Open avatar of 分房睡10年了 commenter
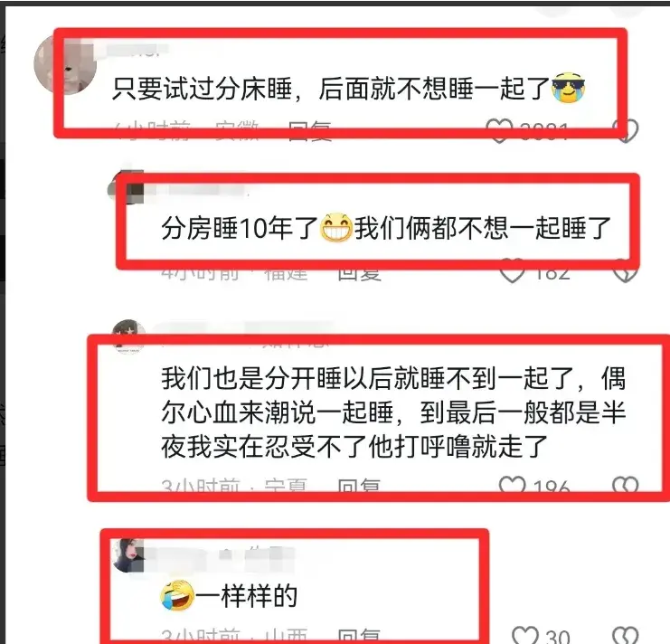 [x=125, y=188]
